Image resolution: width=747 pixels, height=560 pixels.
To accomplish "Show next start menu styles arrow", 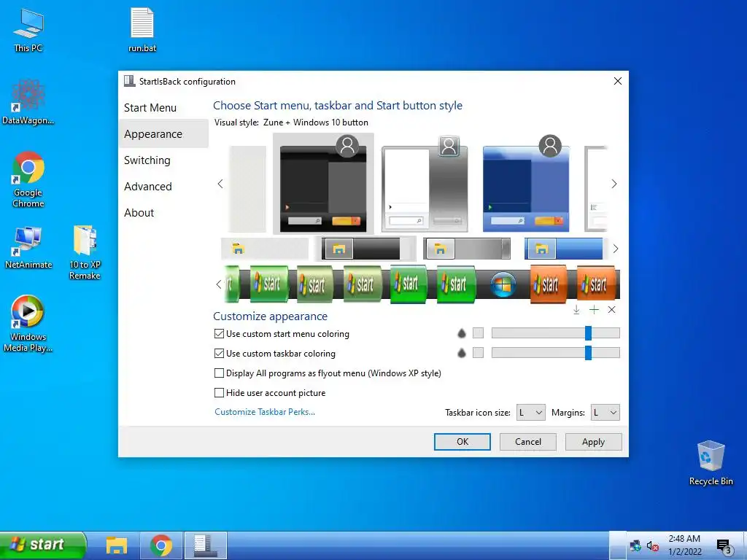I will click(x=614, y=184).
